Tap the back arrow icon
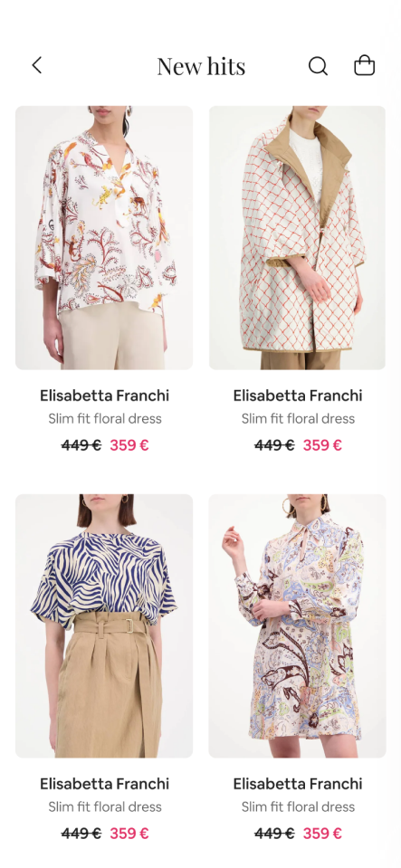Screen dimensions: 401x868 click(36, 65)
